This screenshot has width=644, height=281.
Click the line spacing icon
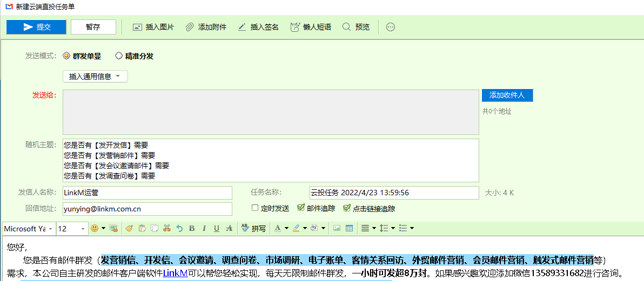point(384,229)
